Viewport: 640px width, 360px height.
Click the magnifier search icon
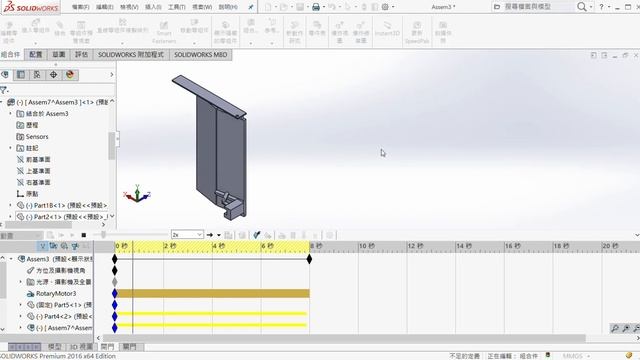pyautogui.click(x=582, y=7)
